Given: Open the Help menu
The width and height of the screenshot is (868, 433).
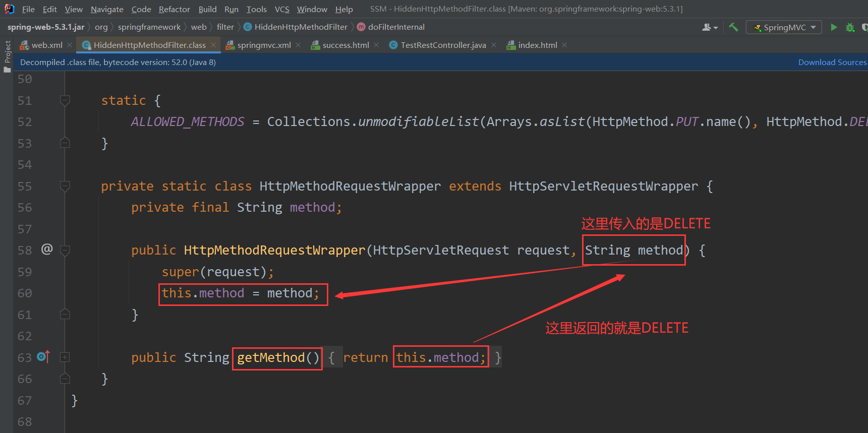Looking at the screenshot, I should coord(344,9).
